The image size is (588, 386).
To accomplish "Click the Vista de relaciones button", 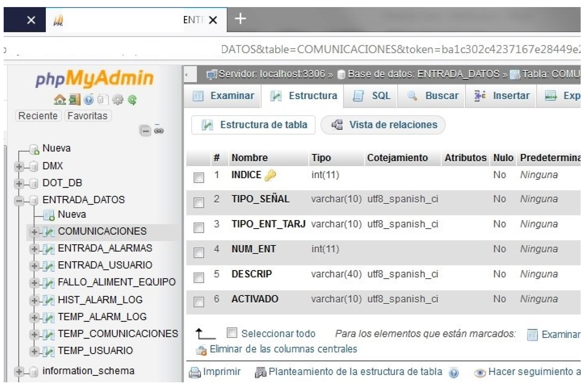I will point(384,125).
